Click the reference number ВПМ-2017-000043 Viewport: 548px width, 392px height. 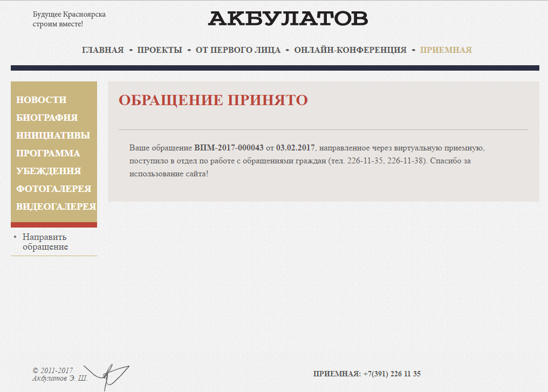pos(229,147)
